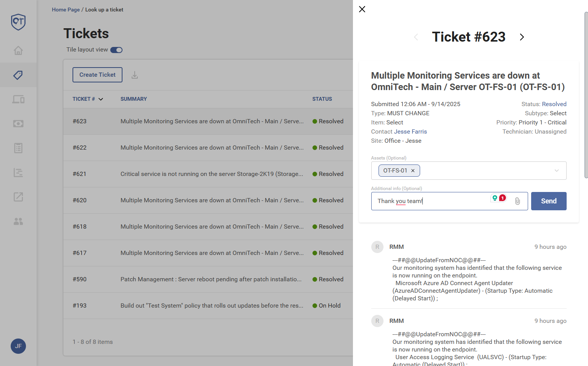The height and width of the screenshot is (366, 588).
Task: Change the Status value Resolved
Action: (x=554, y=104)
